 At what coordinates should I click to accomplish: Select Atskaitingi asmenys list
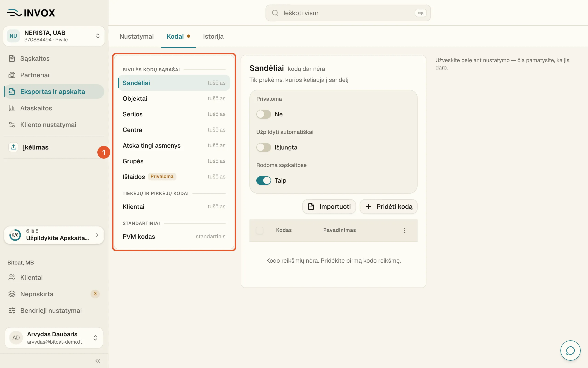[174, 145]
